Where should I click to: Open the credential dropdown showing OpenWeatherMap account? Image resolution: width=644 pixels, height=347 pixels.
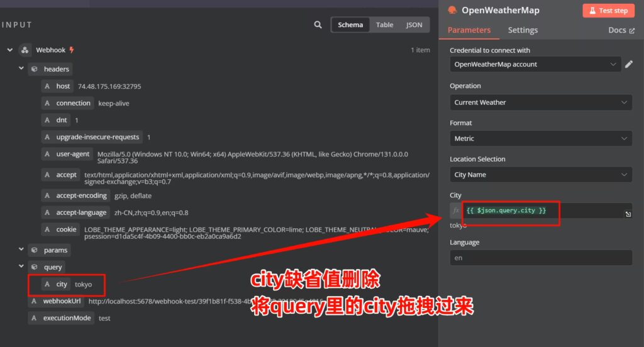pyautogui.click(x=536, y=65)
